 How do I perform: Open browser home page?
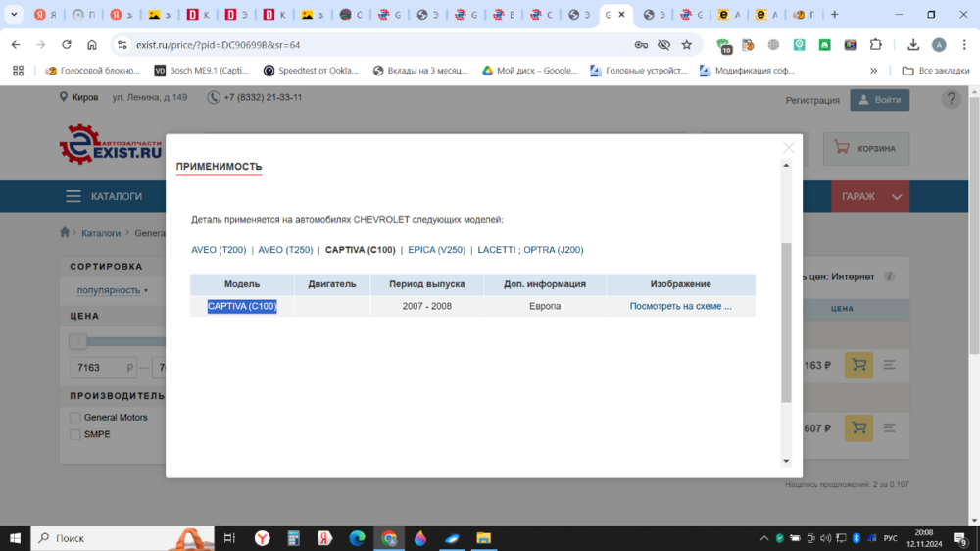pos(92,44)
